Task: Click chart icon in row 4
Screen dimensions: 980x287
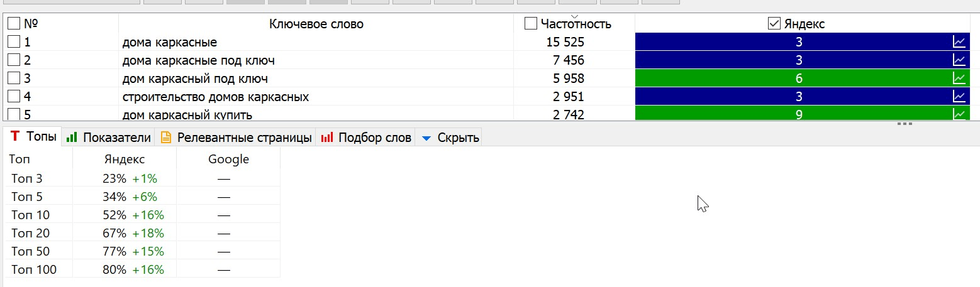Action: [959, 97]
